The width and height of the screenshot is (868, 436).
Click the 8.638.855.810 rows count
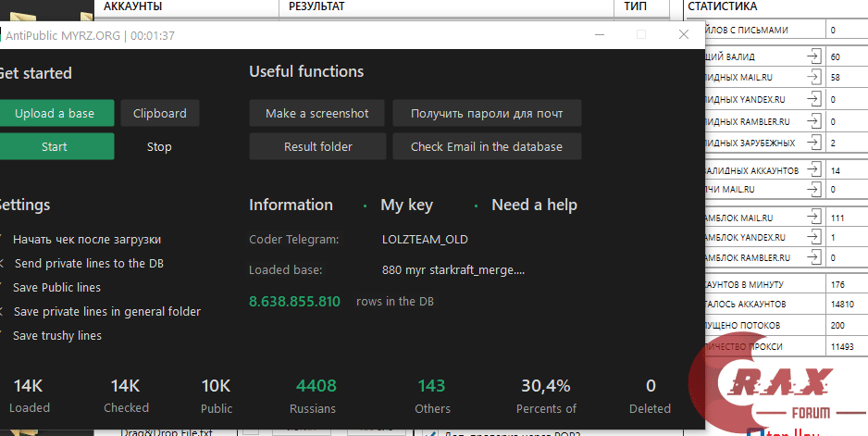(x=294, y=302)
